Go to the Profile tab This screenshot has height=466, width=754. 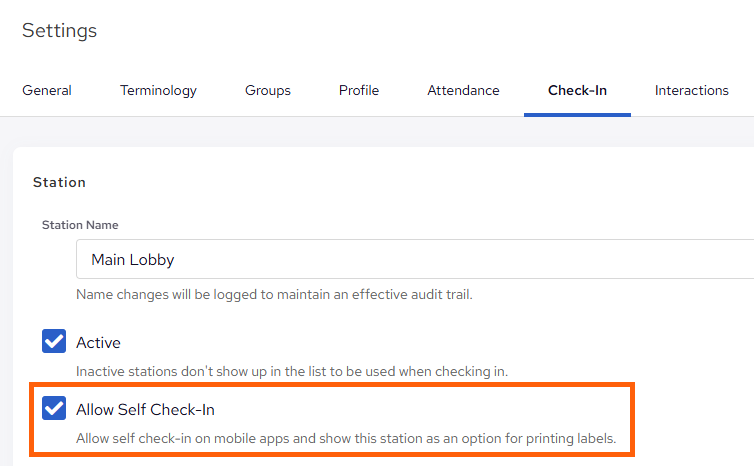(x=359, y=90)
